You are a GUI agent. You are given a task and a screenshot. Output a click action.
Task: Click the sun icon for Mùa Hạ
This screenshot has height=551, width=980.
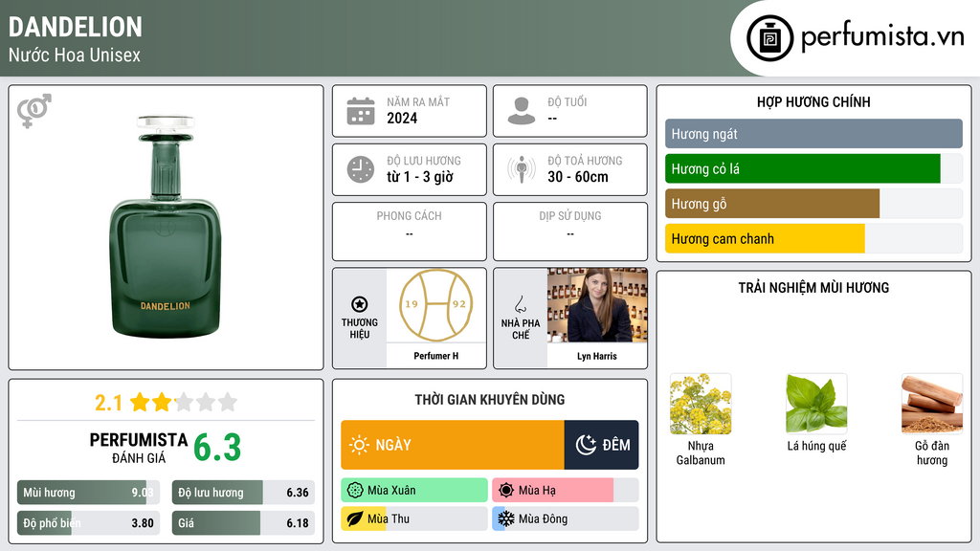click(x=506, y=491)
